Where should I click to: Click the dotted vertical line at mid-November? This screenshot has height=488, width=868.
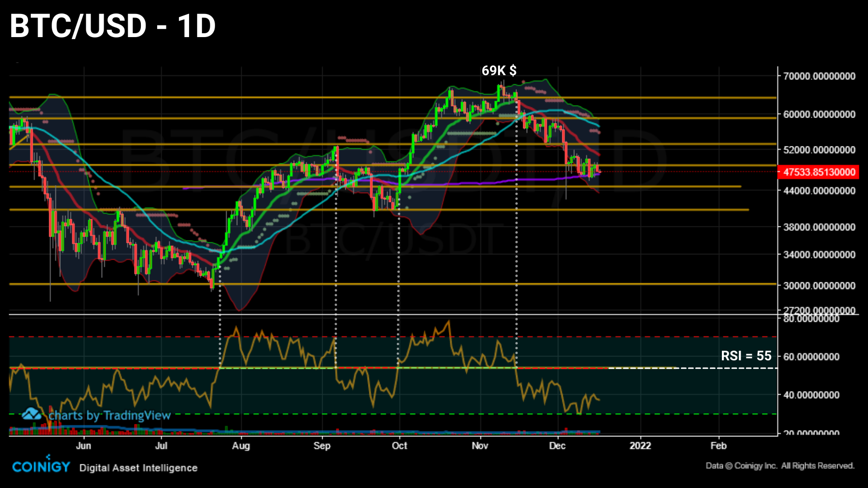pos(516,241)
